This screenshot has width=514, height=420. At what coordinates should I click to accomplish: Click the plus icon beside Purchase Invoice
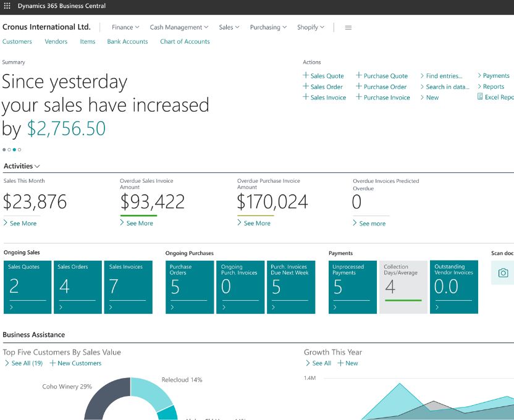358,96
